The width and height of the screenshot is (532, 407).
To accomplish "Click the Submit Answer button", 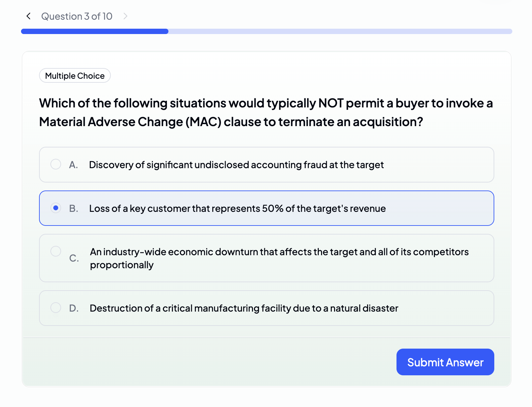I will pos(445,362).
